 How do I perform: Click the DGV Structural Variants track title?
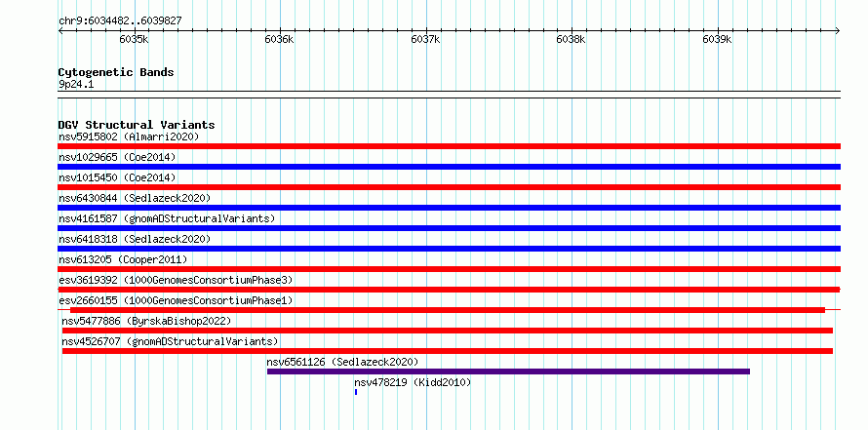[x=137, y=125]
